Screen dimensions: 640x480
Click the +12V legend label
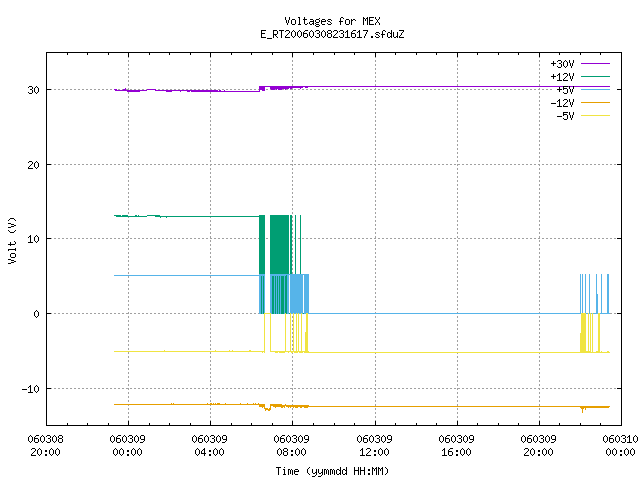tap(562, 77)
